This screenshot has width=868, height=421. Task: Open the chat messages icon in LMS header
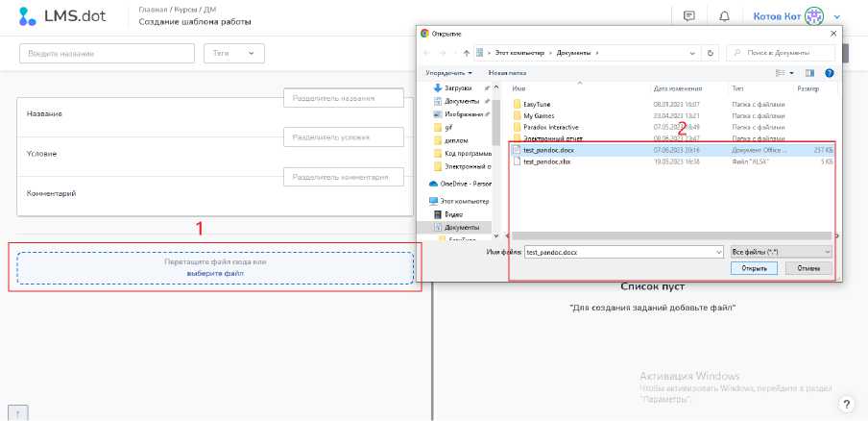689,16
